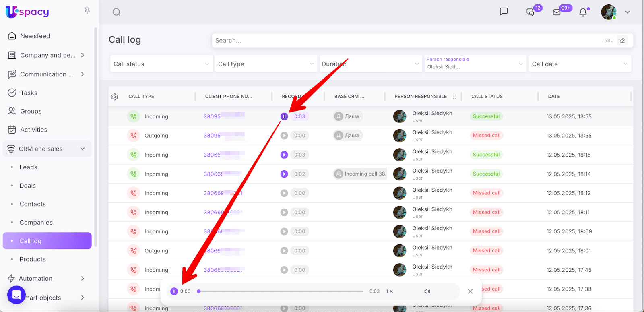644x312 pixels.
Task: Open the mail inbox icon with 99+ badge
Action: point(557,12)
